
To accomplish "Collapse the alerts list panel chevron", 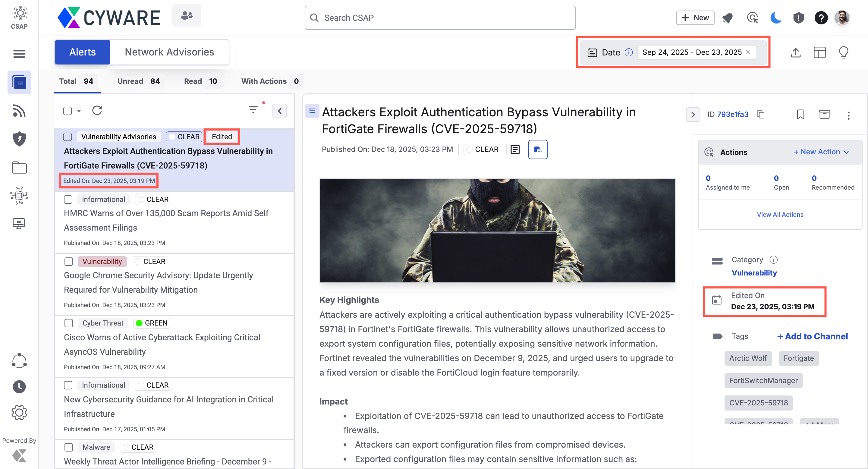I will (279, 111).
